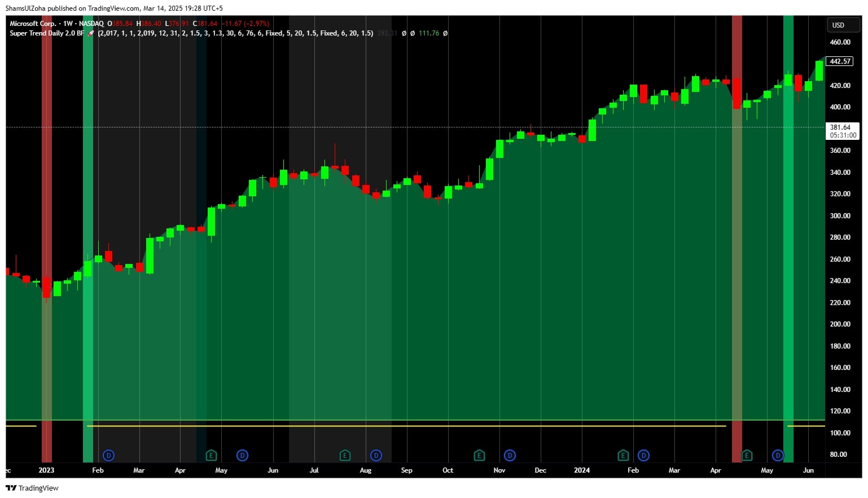Click the 420.00 price axis label
The image size is (868, 498).
coord(840,86)
